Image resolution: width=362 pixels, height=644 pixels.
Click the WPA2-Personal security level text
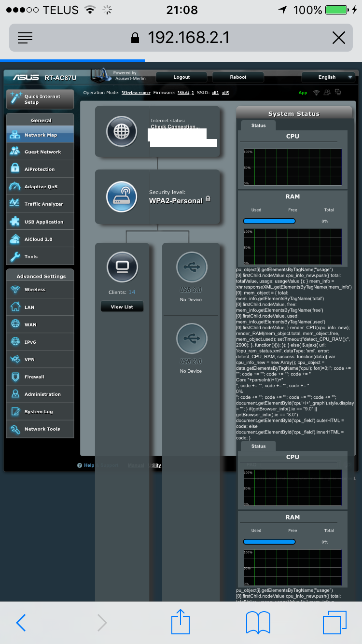tap(176, 201)
